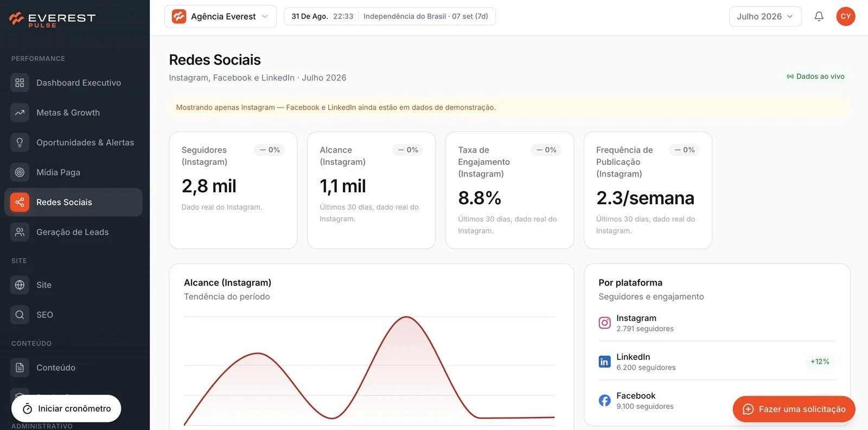Click the SEO magnifier icon

[20, 314]
